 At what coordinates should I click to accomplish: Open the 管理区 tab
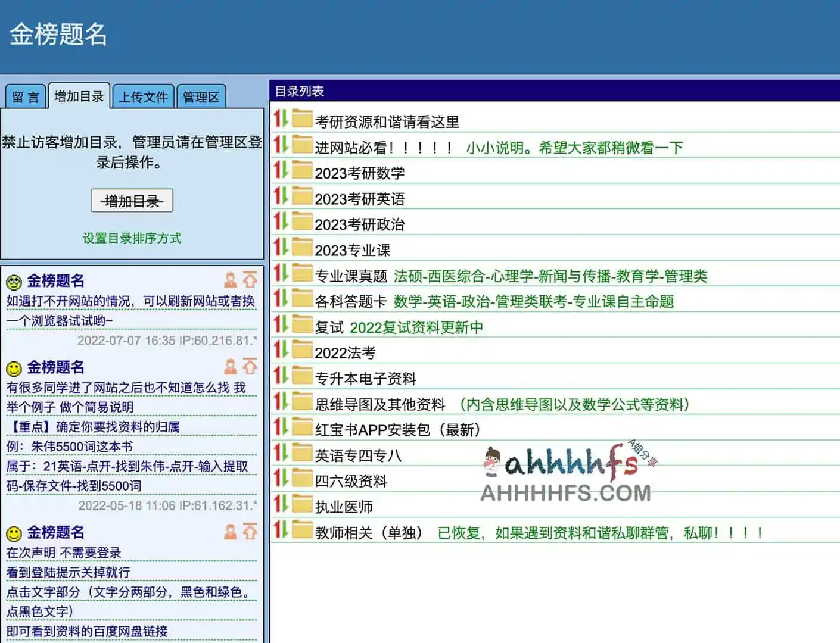point(201,96)
